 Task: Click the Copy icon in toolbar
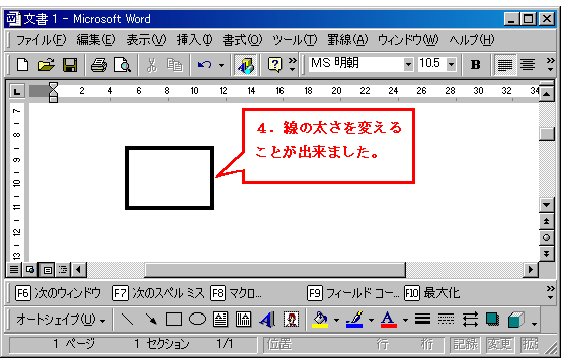[x=174, y=65]
